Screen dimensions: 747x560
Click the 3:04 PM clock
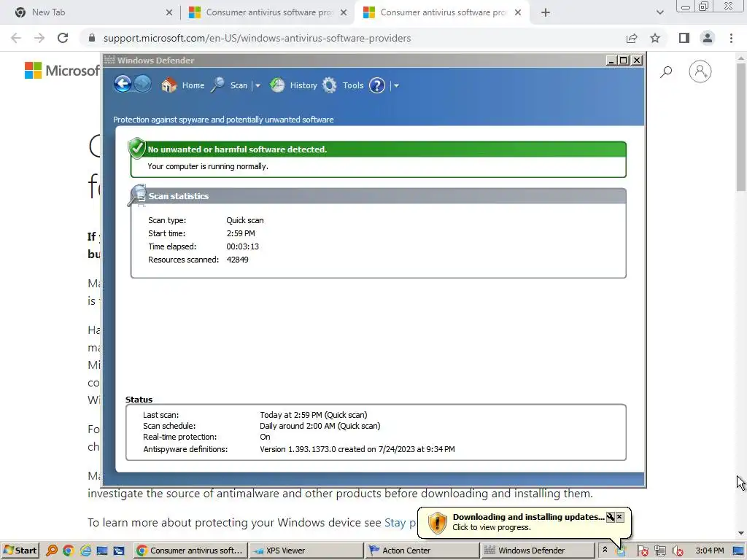(x=709, y=551)
